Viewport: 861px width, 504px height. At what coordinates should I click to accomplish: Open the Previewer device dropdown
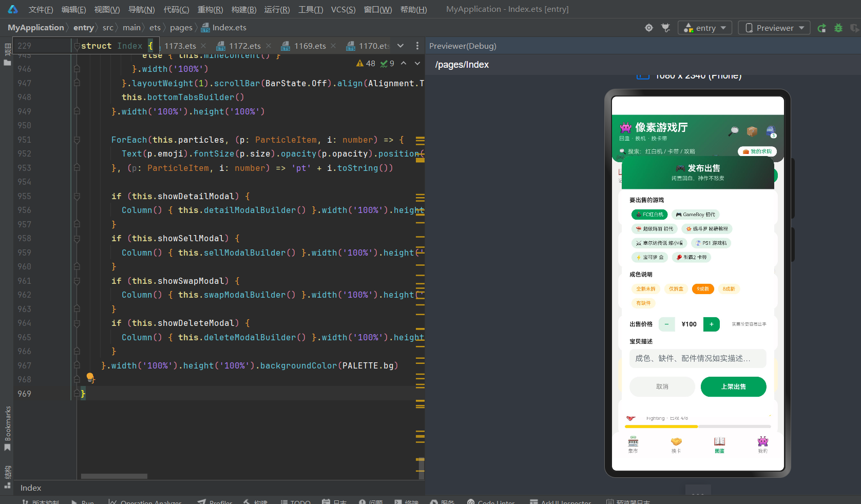click(x=774, y=28)
